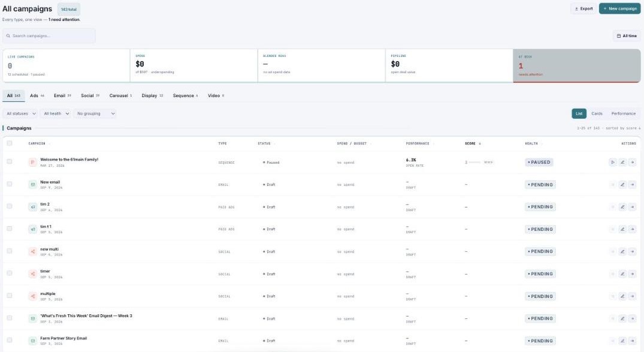Open the Video tab

click(216, 95)
